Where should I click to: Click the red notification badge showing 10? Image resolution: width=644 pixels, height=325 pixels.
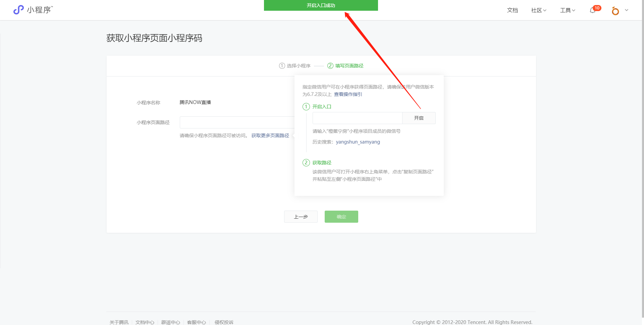pyautogui.click(x=597, y=8)
